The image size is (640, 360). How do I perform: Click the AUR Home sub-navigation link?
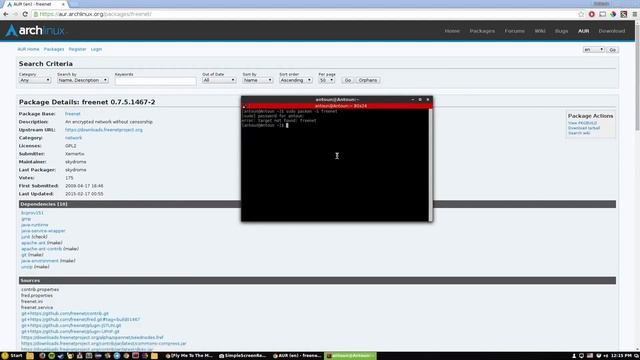(28, 49)
